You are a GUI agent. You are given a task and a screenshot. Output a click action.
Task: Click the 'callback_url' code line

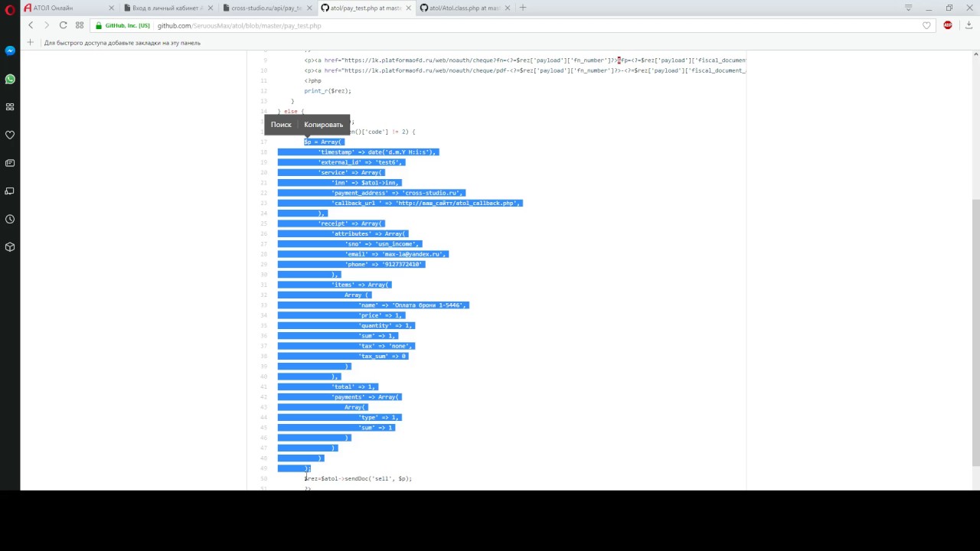[426, 203]
